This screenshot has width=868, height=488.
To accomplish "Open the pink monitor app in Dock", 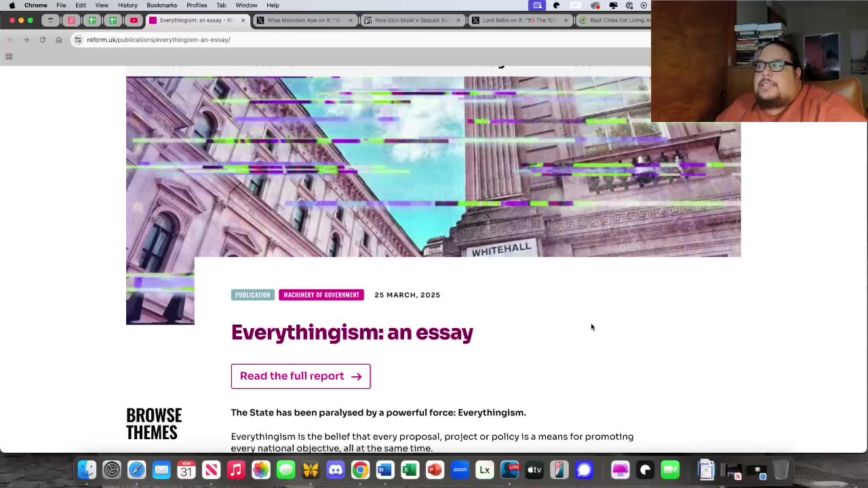I will pos(620,470).
